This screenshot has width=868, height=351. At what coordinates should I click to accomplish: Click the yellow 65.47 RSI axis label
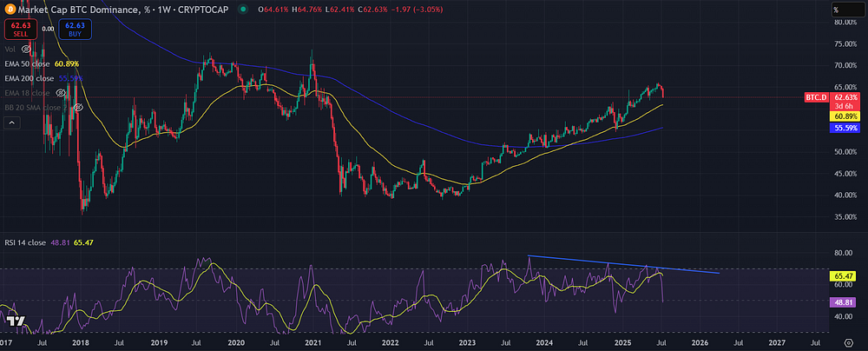click(x=842, y=275)
